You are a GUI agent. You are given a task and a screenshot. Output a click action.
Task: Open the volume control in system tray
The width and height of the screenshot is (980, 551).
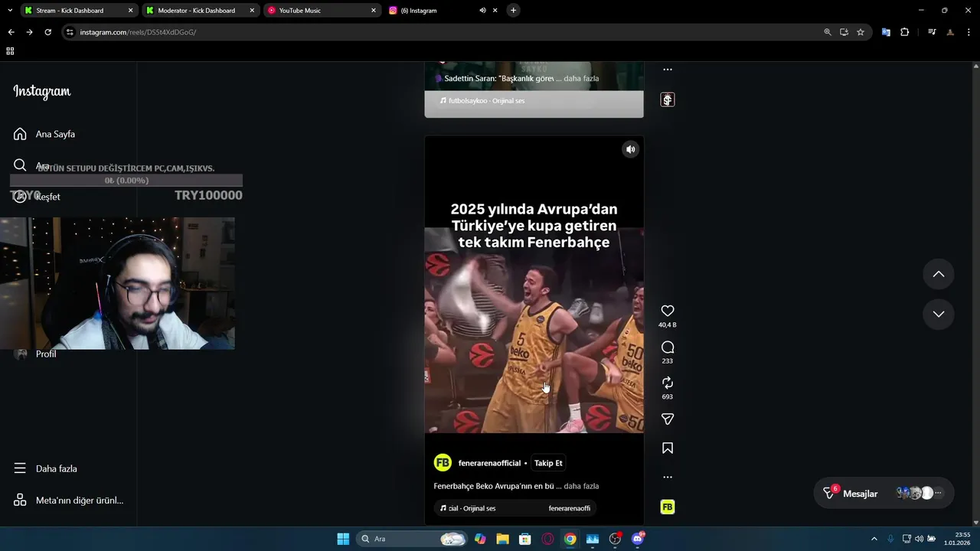tap(919, 539)
